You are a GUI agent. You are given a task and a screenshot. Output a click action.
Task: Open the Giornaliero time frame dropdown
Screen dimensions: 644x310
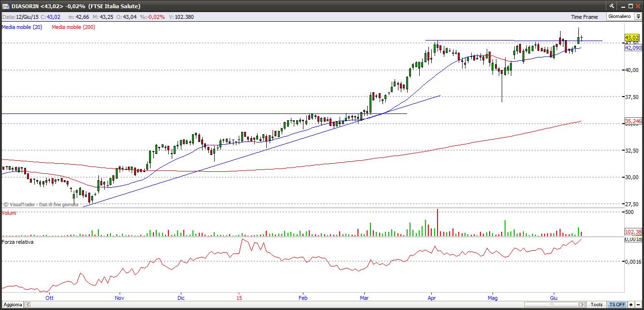tap(638, 16)
